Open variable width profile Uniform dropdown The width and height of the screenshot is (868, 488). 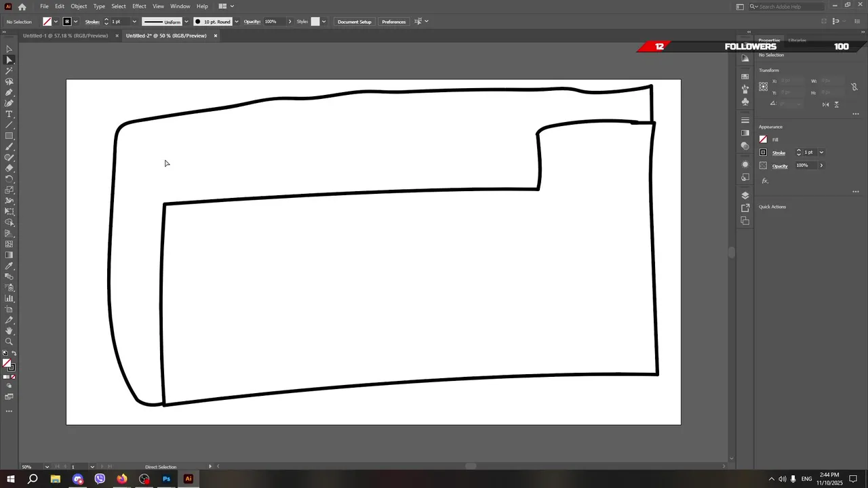point(186,22)
